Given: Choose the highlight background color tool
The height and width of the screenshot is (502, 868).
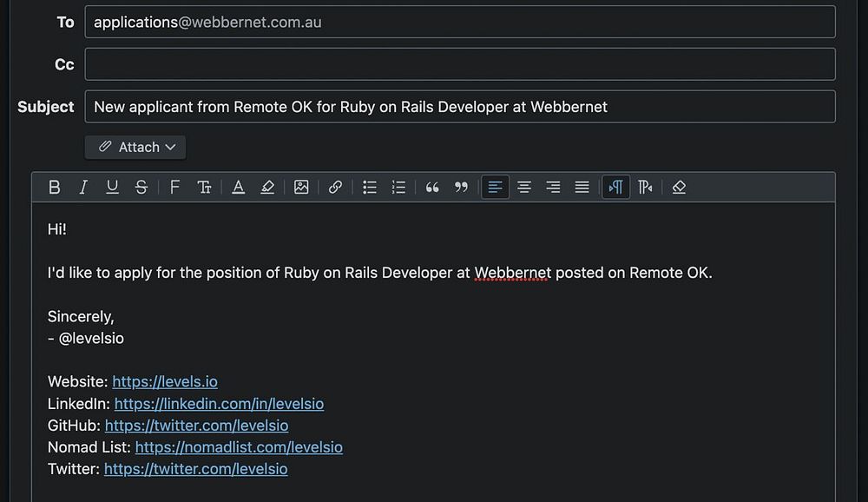Looking at the screenshot, I should tap(267, 188).
